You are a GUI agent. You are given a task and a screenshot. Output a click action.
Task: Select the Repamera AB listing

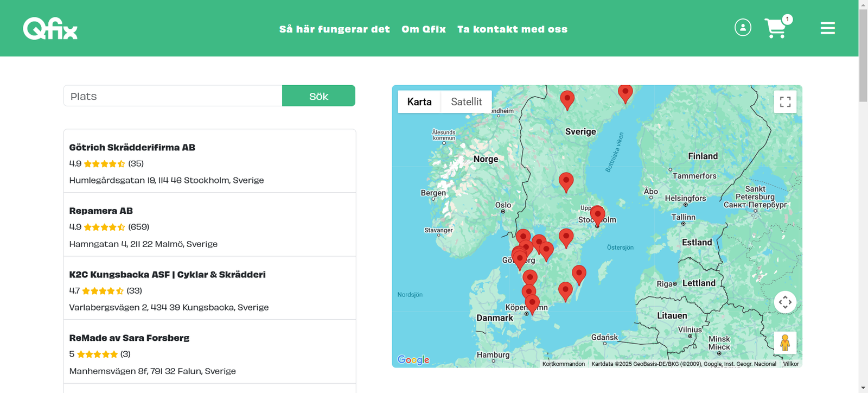pyautogui.click(x=101, y=211)
